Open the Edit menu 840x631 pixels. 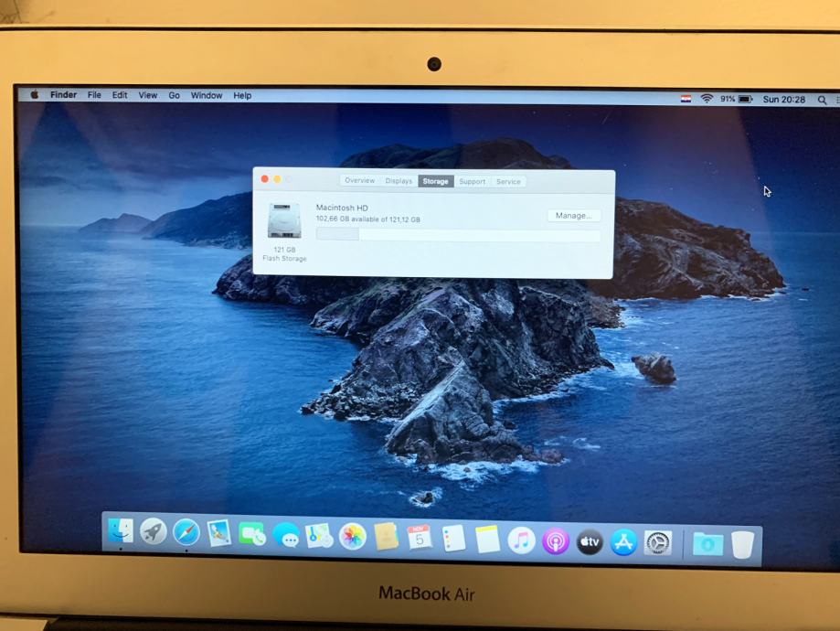[120, 95]
